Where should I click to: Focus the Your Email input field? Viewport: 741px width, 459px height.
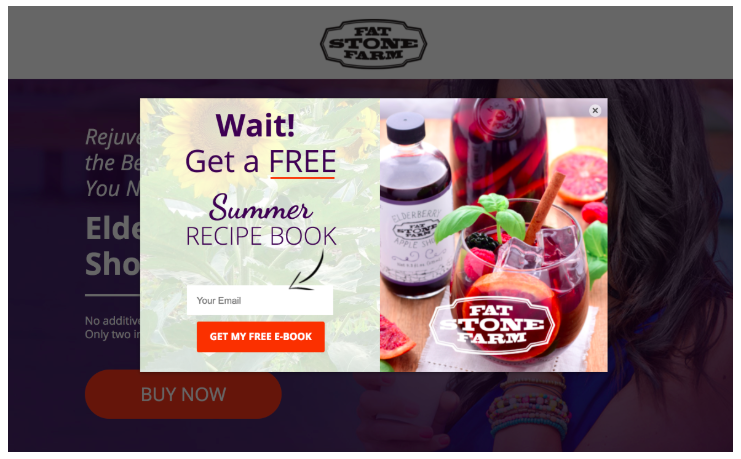click(x=260, y=300)
